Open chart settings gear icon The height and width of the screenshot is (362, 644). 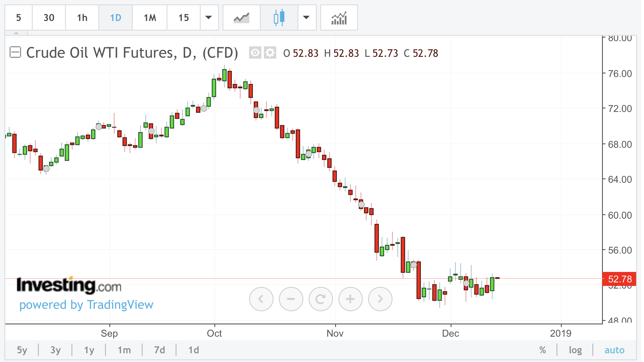tap(270, 53)
